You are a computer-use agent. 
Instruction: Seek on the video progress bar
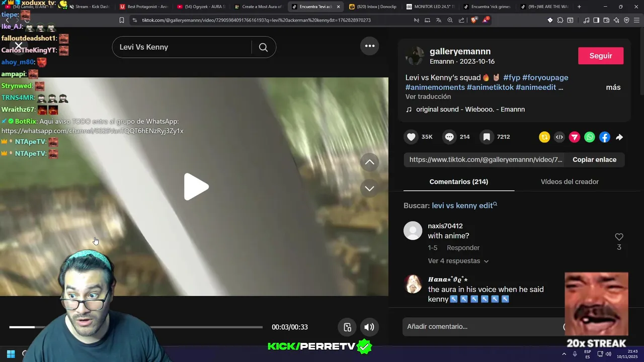point(136,327)
